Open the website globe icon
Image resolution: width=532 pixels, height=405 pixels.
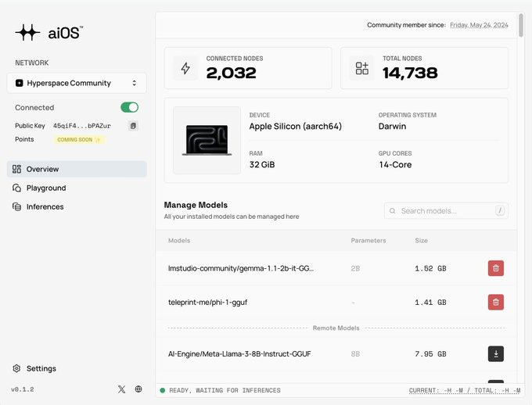[138, 389]
